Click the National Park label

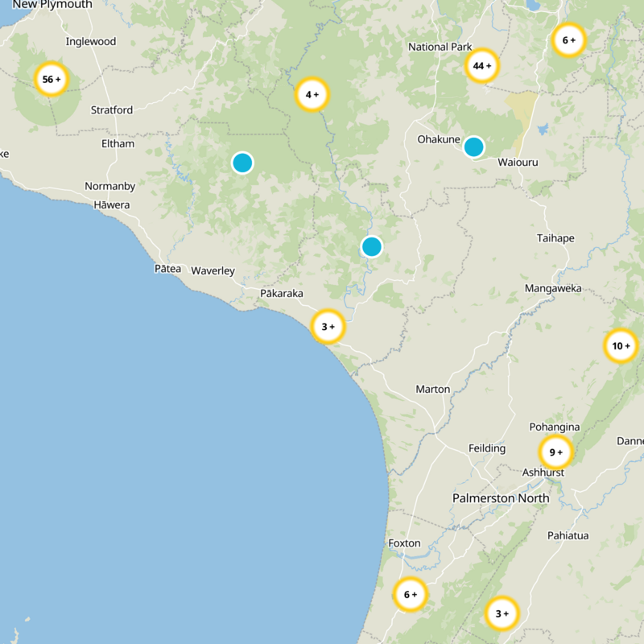coord(440,47)
